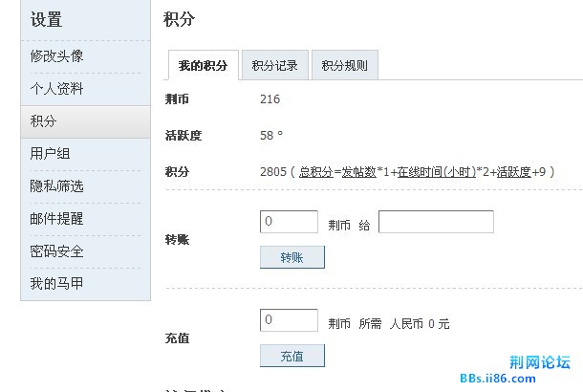Screen dimensions: 583x392
Task: Click the 转账 button
Action: pyautogui.click(x=292, y=257)
